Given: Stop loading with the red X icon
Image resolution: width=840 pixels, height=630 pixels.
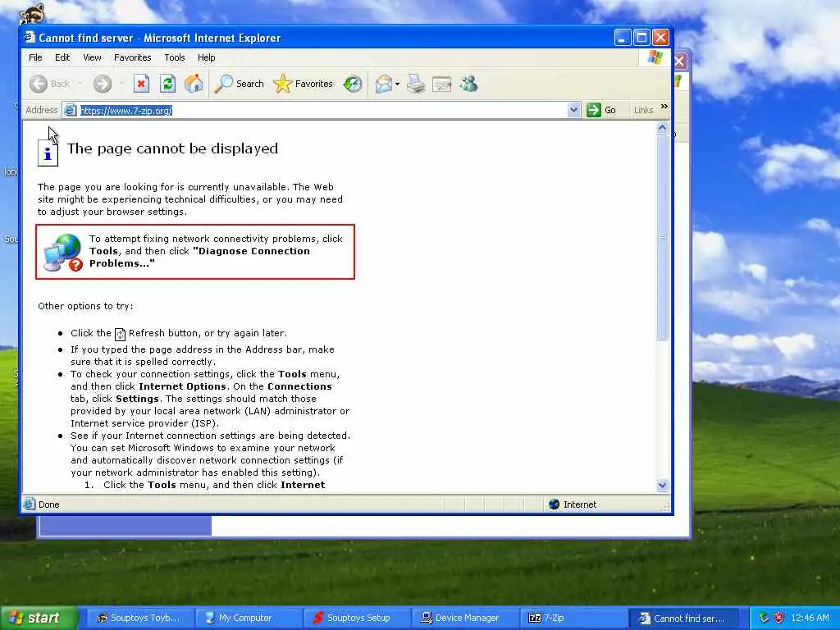Looking at the screenshot, I should click(x=141, y=84).
